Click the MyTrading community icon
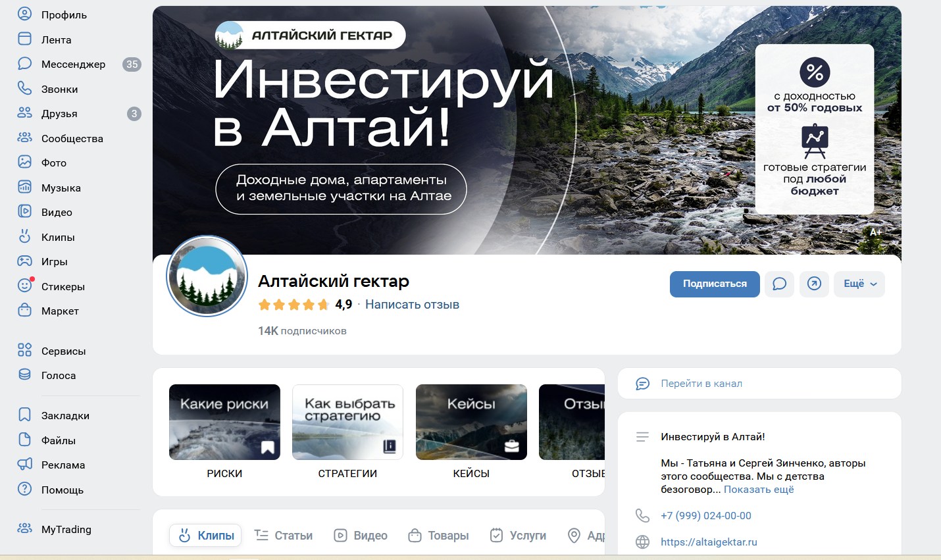Viewport: 941px width, 560px height. coord(24,528)
